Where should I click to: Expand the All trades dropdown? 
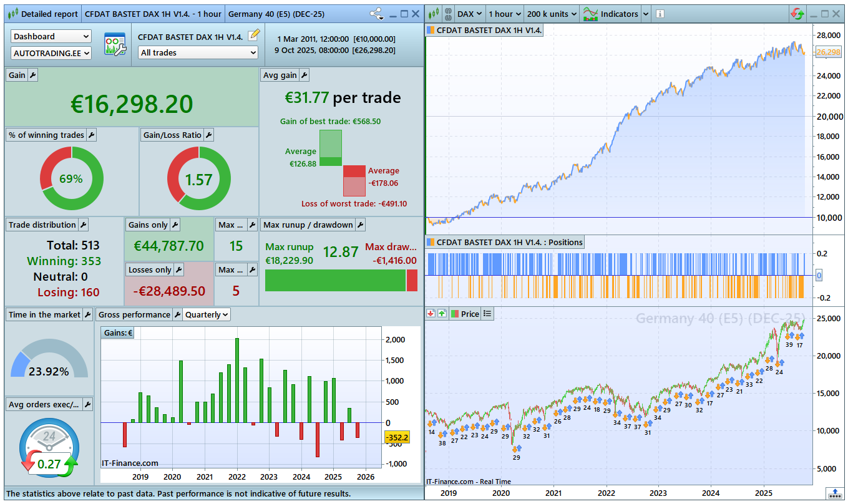pyautogui.click(x=198, y=53)
